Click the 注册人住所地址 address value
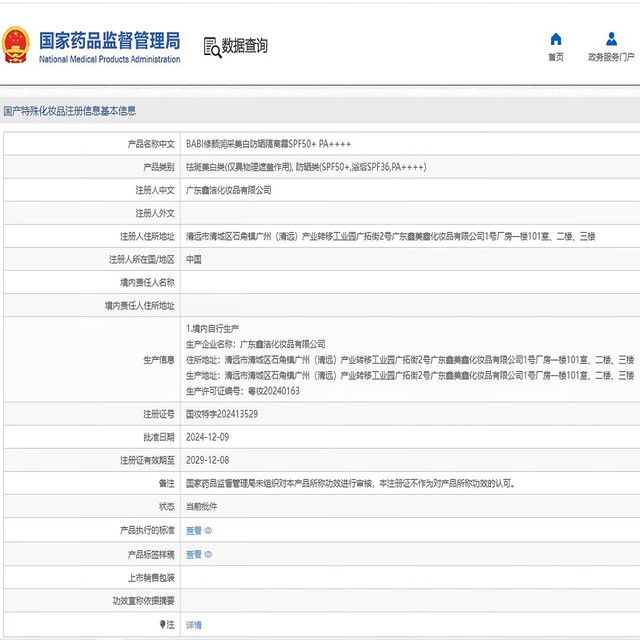 click(391, 236)
